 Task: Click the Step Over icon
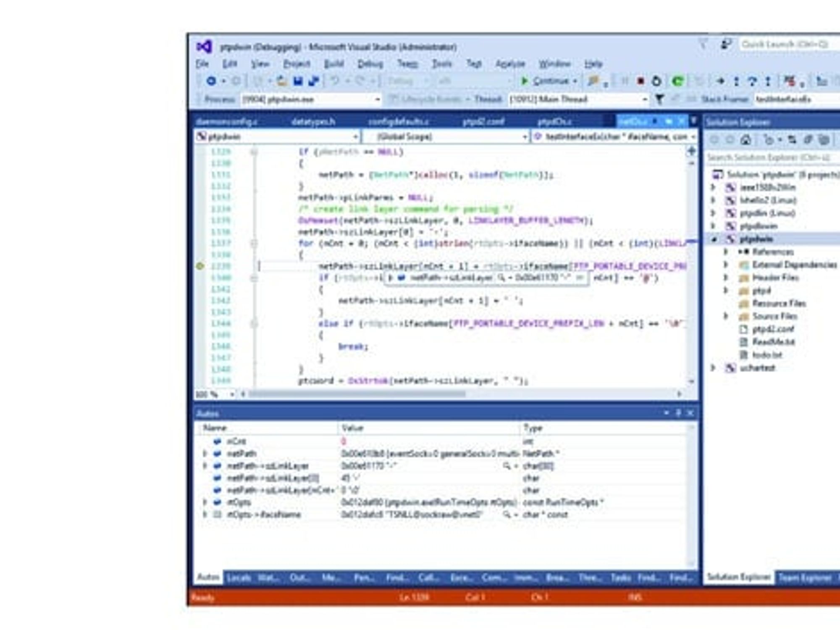click(752, 81)
